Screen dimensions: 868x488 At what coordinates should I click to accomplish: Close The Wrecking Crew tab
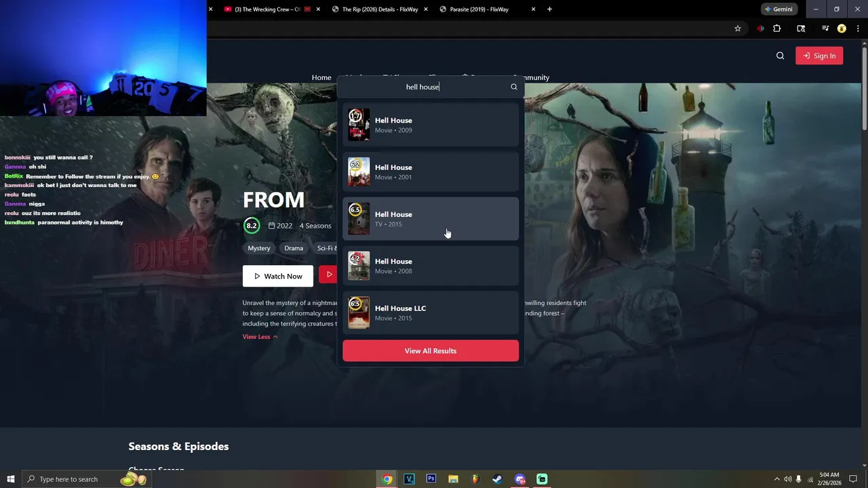tap(318, 9)
